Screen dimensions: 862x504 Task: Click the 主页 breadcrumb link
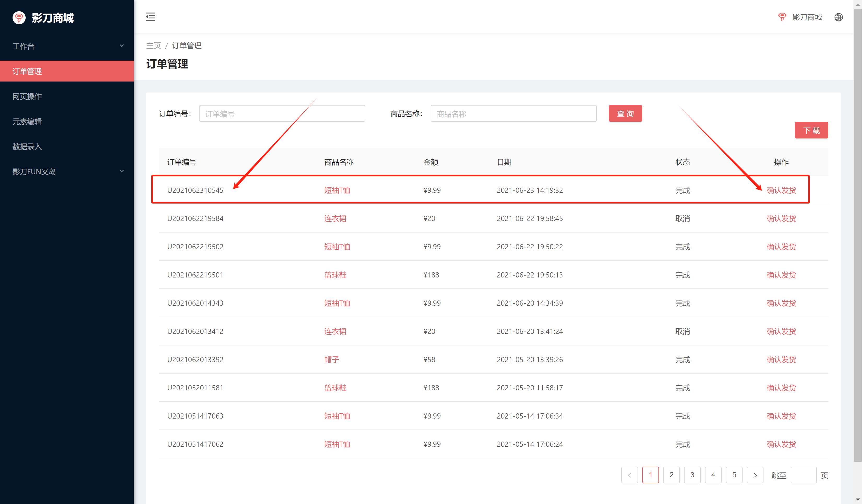coord(153,45)
